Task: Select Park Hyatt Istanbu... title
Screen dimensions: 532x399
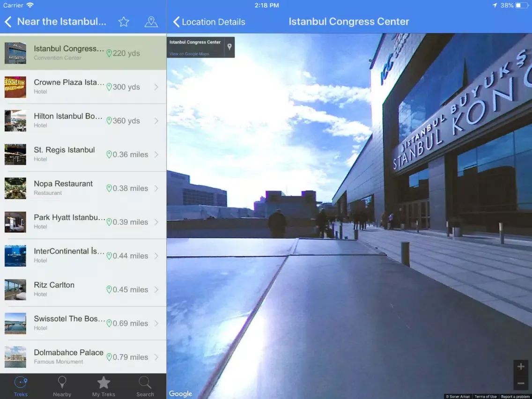Action: pos(69,217)
